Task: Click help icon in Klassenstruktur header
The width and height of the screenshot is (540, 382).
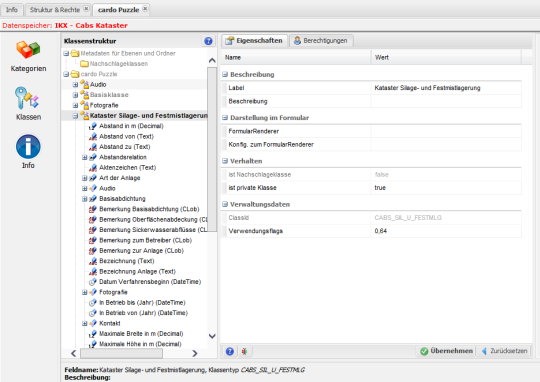Action: 208,41
